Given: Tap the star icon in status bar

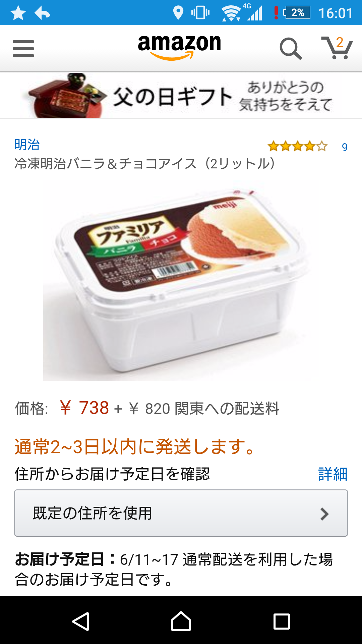Looking at the screenshot, I should point(18,13).
